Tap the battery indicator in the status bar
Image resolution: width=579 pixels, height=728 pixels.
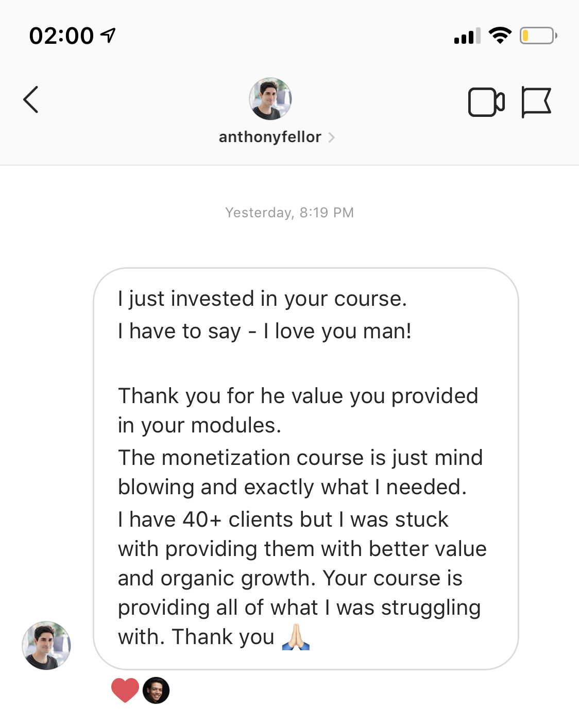[x=538, y=36]
